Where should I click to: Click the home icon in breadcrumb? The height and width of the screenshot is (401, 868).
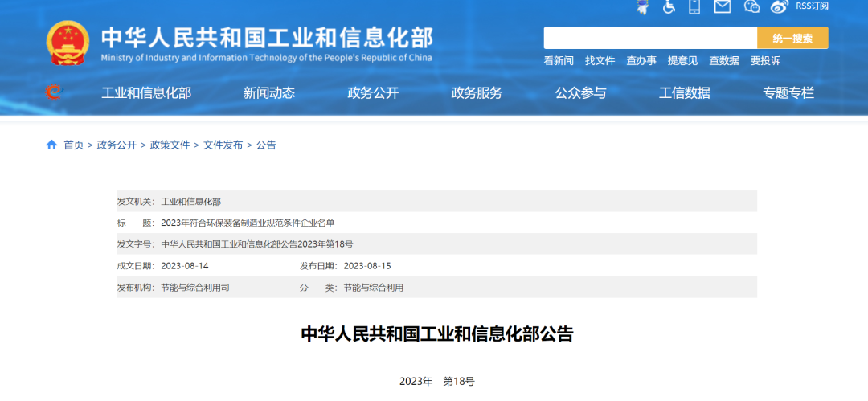[51, 145]
